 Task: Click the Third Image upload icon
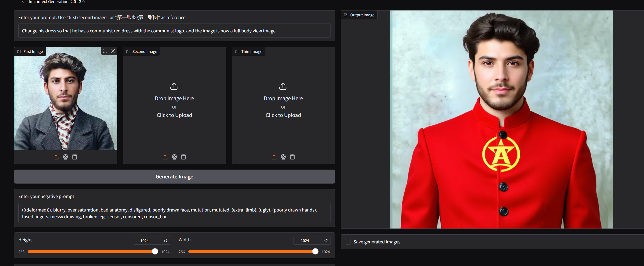pyautogui.click(x=274, y=157)
